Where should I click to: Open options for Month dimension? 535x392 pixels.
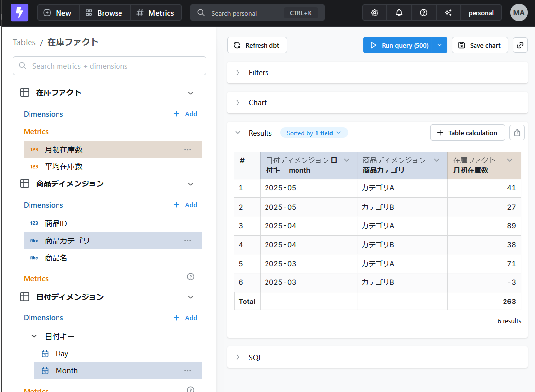(188, 371)
